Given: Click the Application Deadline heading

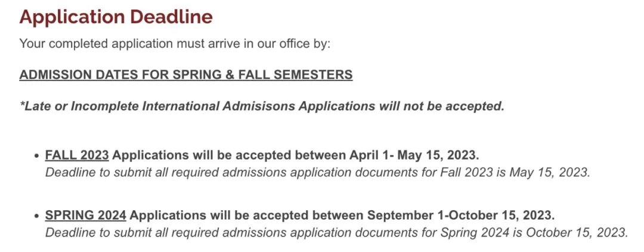Looking at the screenshot, I should 116,17.
